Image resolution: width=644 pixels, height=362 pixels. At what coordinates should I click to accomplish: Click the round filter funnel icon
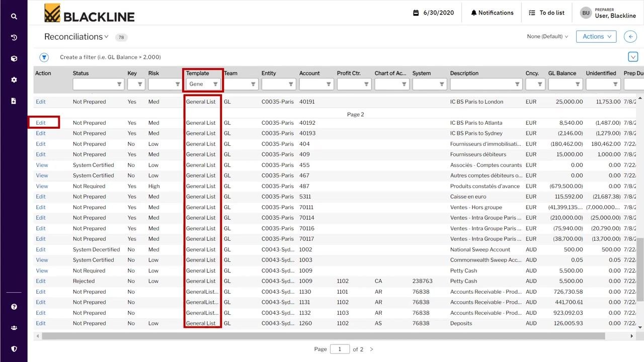pyautogui.click(x=44, y=57)
